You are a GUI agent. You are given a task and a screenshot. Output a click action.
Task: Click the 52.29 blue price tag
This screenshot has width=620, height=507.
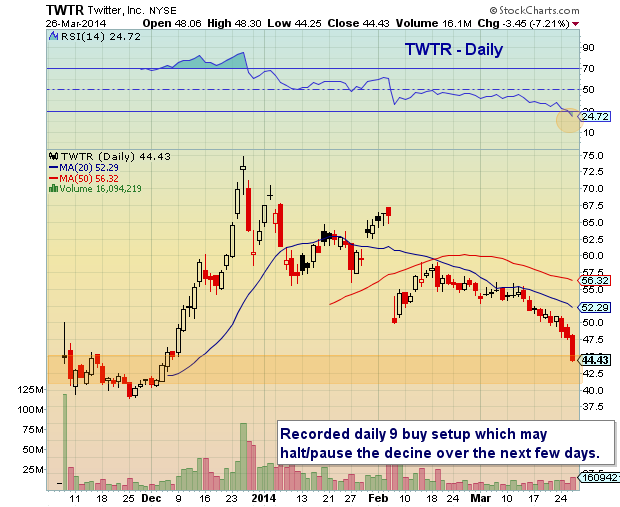coord(595,307)
